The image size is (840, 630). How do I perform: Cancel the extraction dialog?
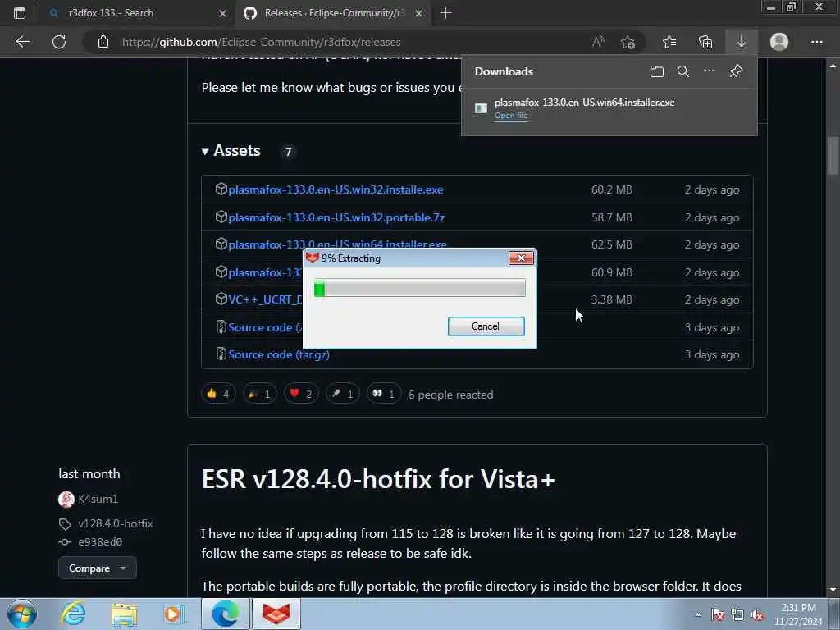click(486, 326)
